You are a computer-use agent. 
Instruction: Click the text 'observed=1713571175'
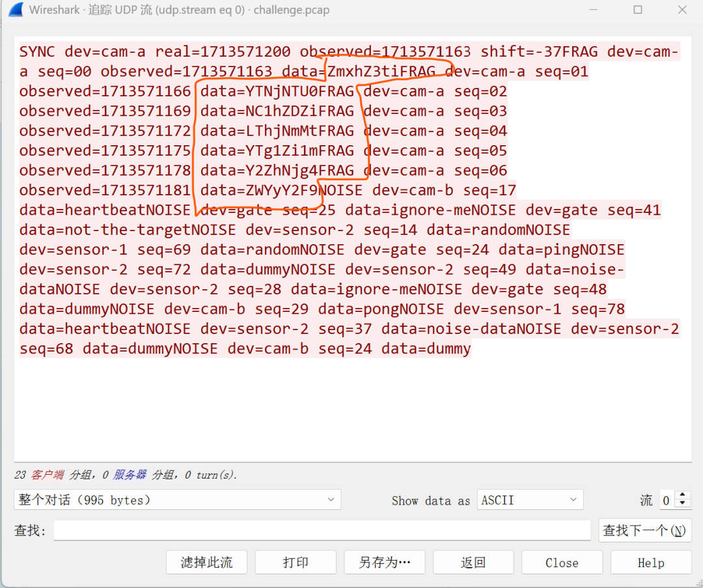[105, 150]
